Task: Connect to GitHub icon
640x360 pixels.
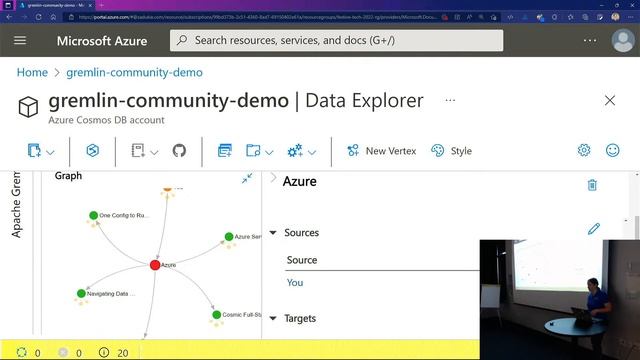Action: [179, 151]
